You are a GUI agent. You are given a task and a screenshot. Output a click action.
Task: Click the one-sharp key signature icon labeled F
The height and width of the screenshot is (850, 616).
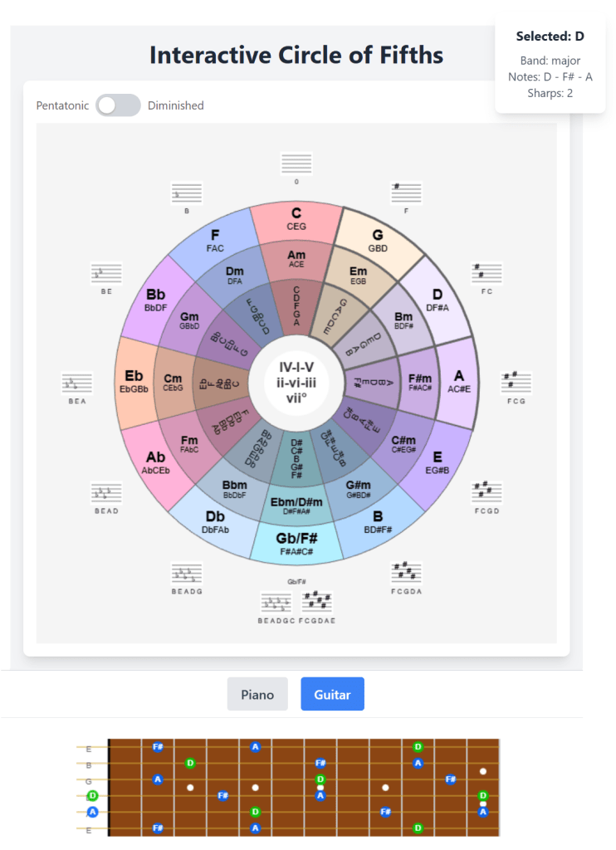click(406, 193)
